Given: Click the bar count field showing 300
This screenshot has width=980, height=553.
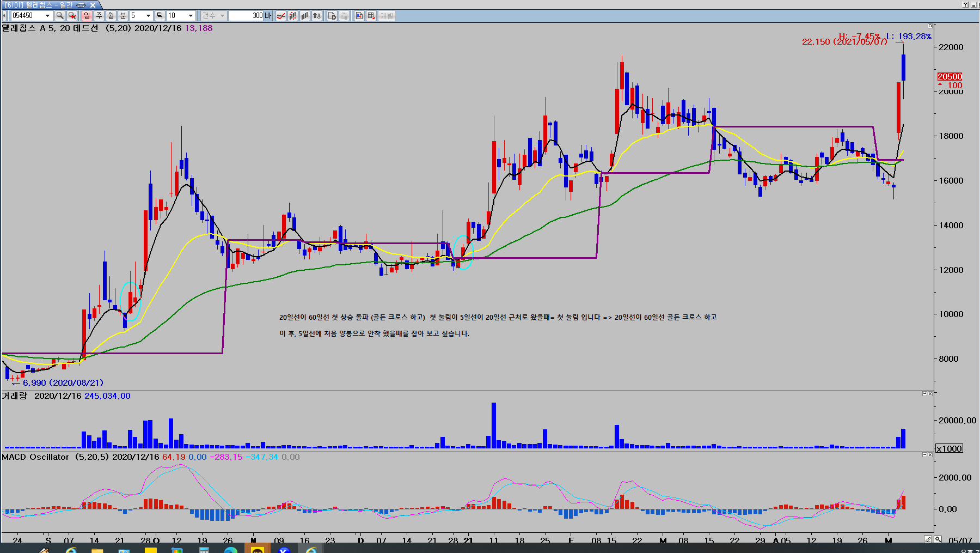Looking at the screenshot, I should 246,16.
